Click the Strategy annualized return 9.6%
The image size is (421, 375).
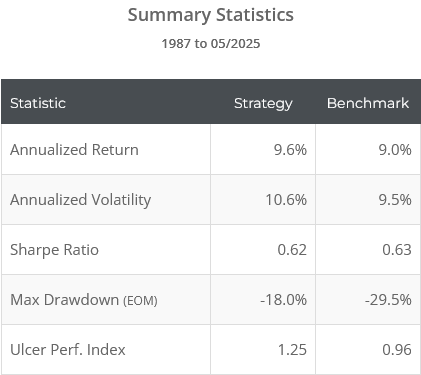click(290, 150)
